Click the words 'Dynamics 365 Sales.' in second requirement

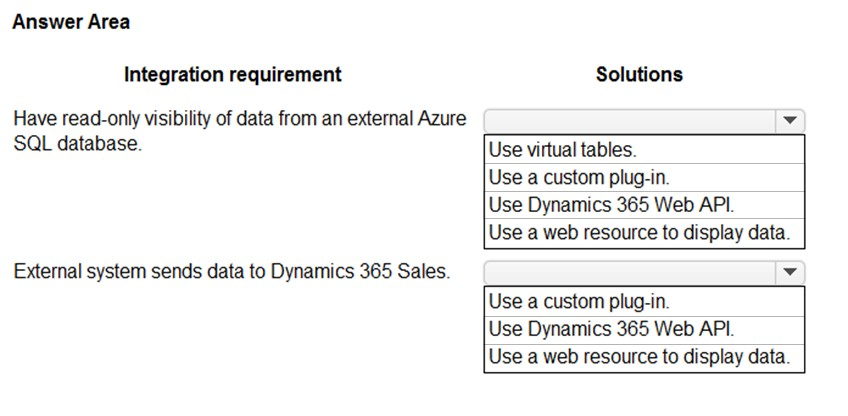point(360,272)
